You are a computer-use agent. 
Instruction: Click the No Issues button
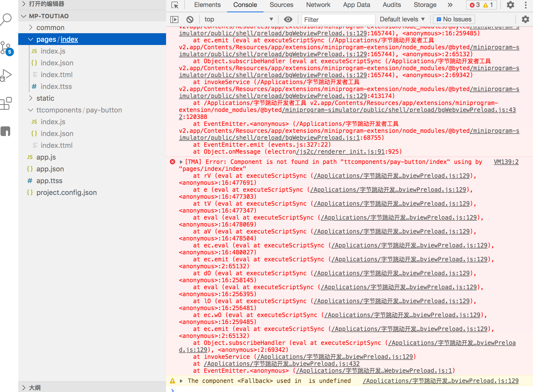[x=454, y=19]
